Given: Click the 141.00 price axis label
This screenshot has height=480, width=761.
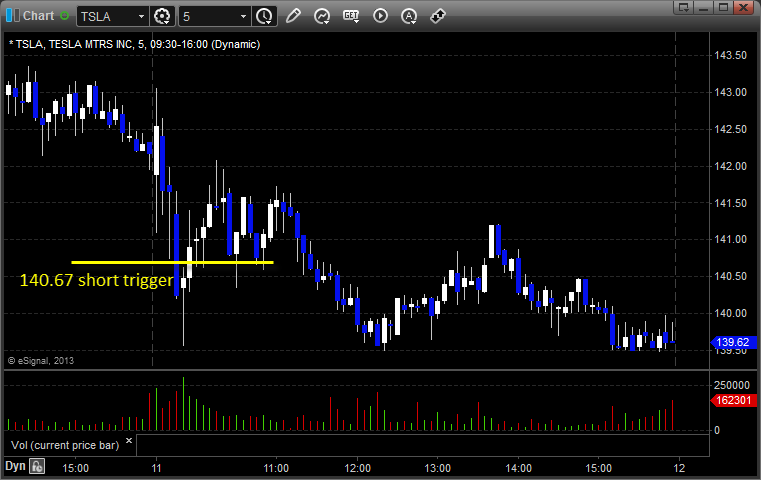Looking at the screenshot, I should pyautogui.click(x=730, y=239).
